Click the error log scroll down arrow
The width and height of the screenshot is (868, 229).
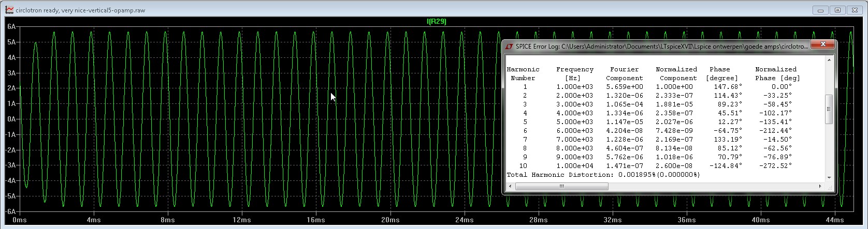[x=829, y=177]
